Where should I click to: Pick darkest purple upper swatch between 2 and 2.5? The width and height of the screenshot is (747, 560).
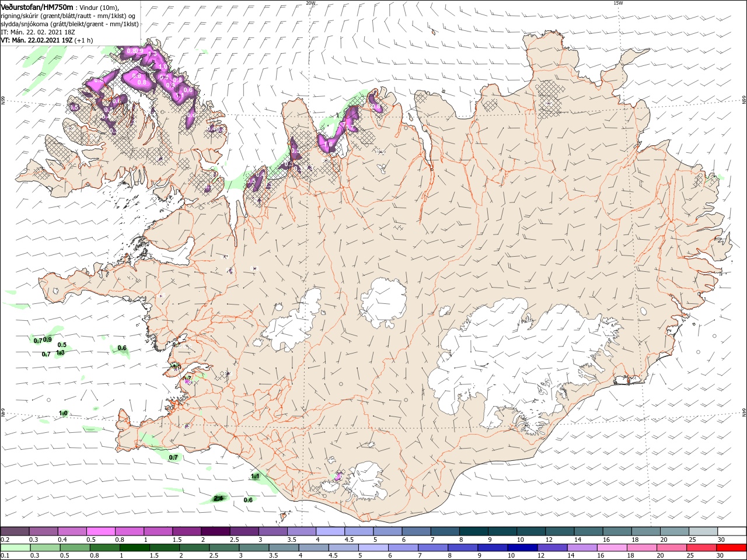click(x=215, y=531)
